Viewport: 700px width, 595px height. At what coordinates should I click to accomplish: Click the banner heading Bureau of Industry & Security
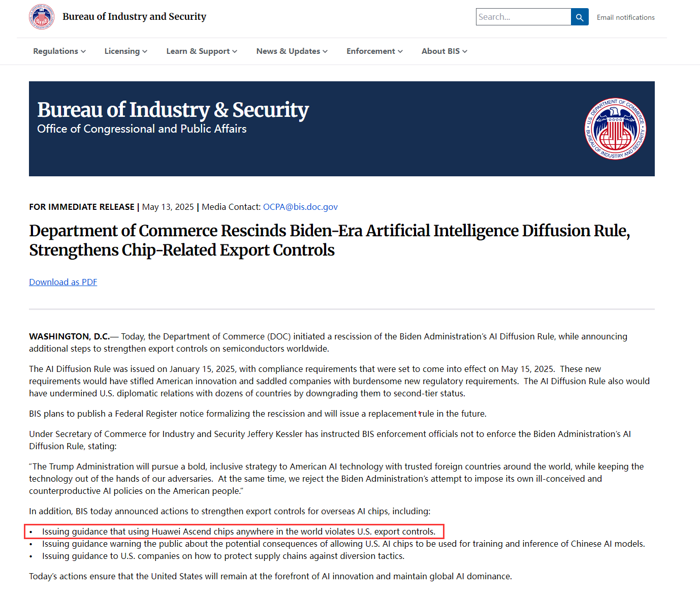173,110
